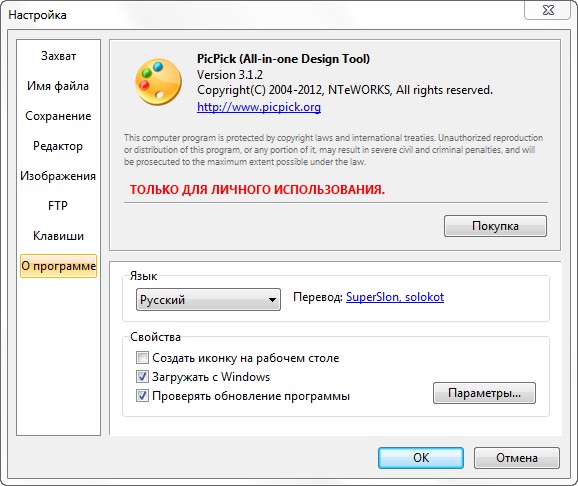The height and width of the screenshot is (486, 578).
Task: Toggle Проверять обновление программы checkbox
Action: pyautogui.click(x=142, y=396)
